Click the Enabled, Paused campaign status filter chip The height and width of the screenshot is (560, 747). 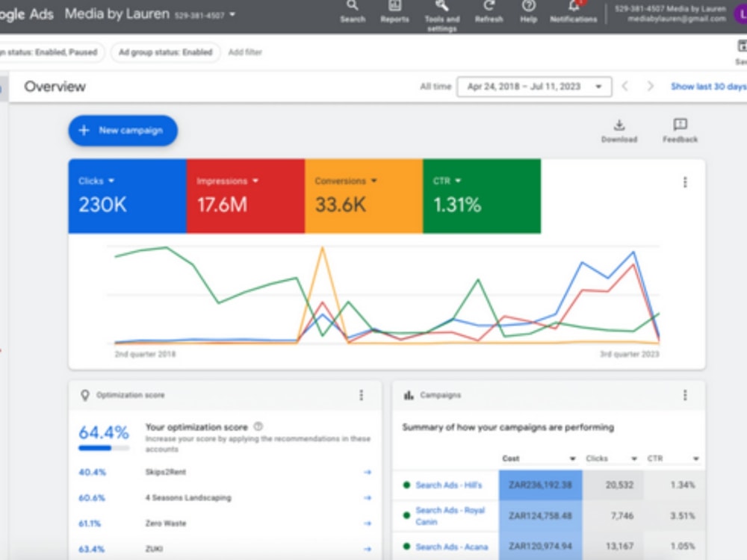tap(51, 52)
